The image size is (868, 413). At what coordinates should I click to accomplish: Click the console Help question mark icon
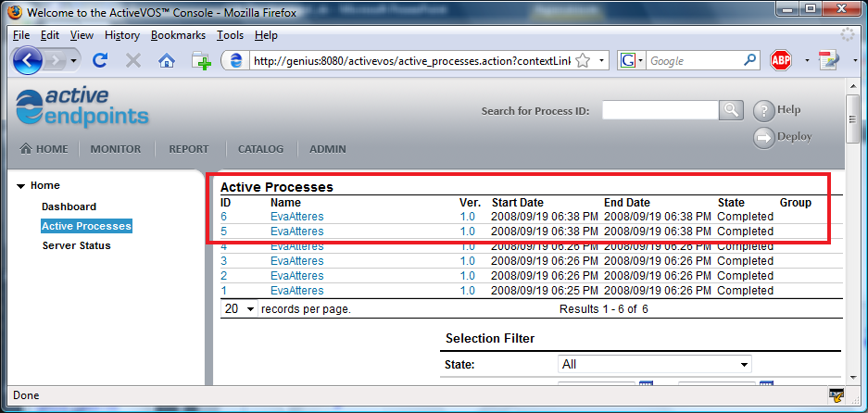[x=764, y=112]
